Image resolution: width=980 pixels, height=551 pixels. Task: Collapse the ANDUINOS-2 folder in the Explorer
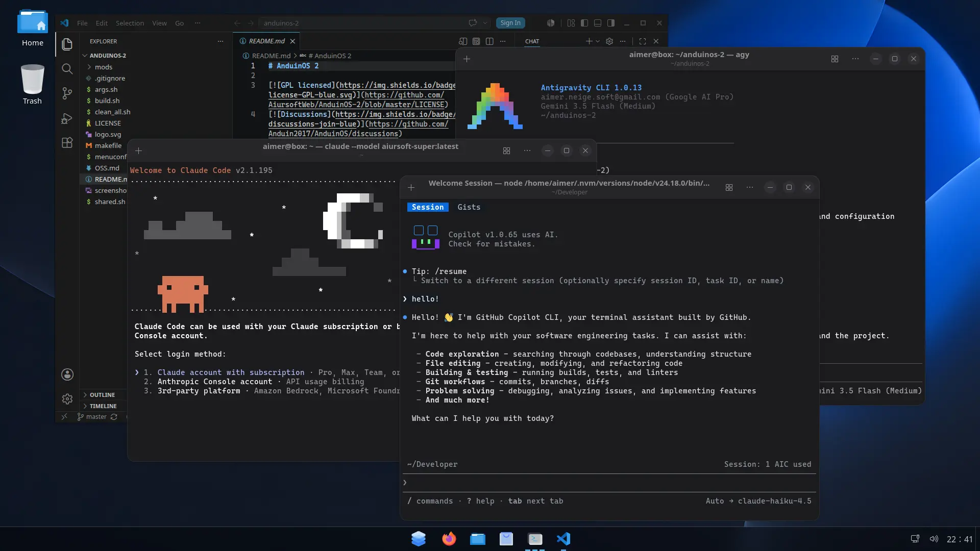pos(104,56)
